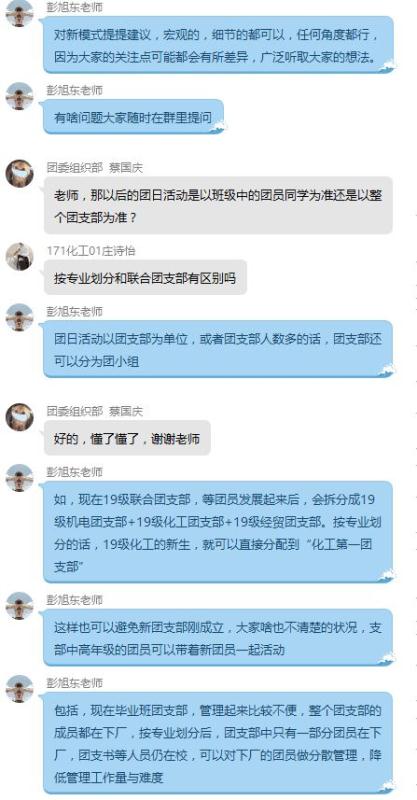
Task: Open teacher avatar beside the 团日活动以团支部为单位 message
Action: tap(19, 317)
